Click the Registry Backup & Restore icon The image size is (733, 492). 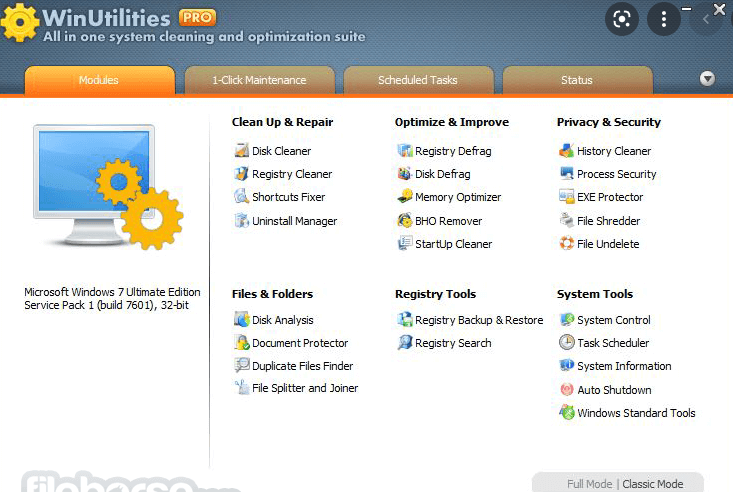click(404, 319)
